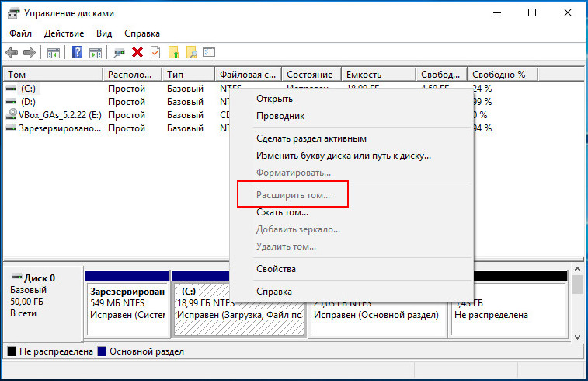This screenshot has height=381, width=588.
Task: Choose Сжать том from context menu
Action: pos(352,212)
